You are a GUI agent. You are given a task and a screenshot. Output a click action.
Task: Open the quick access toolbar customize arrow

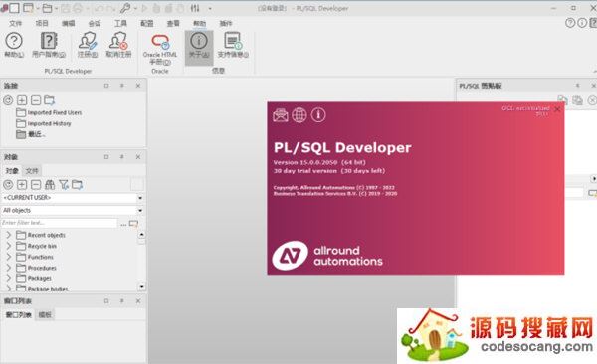click(x=210, y=8)
